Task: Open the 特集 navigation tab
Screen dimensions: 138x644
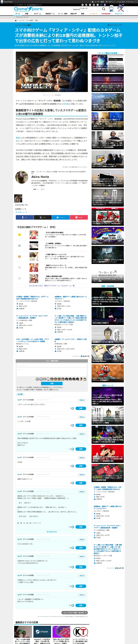Action: click(x=27, y=14)
